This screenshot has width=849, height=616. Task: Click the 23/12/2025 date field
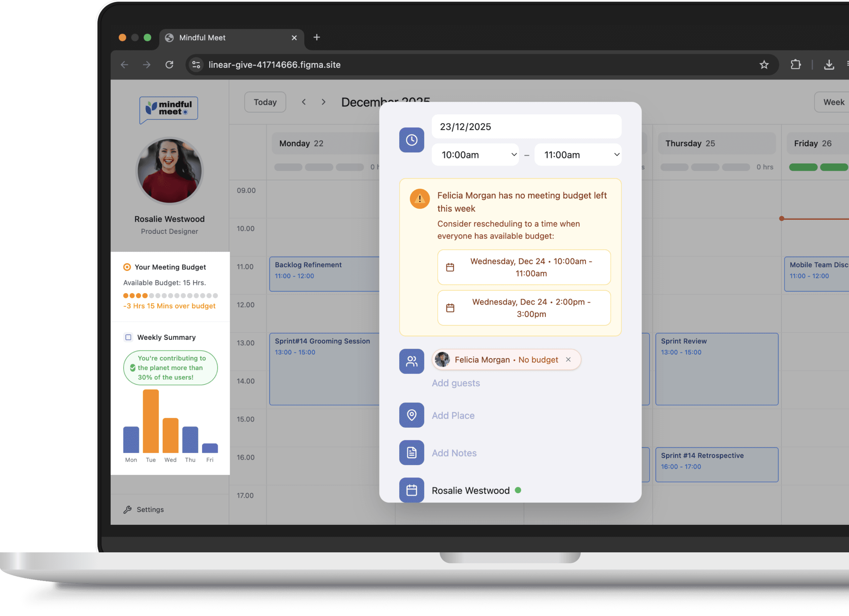click(x=526, y=127)
